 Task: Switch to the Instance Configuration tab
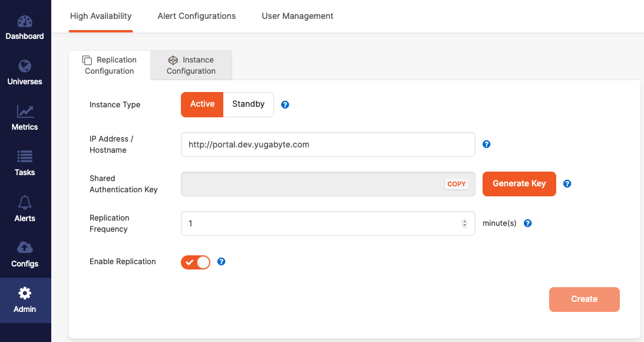191,65
